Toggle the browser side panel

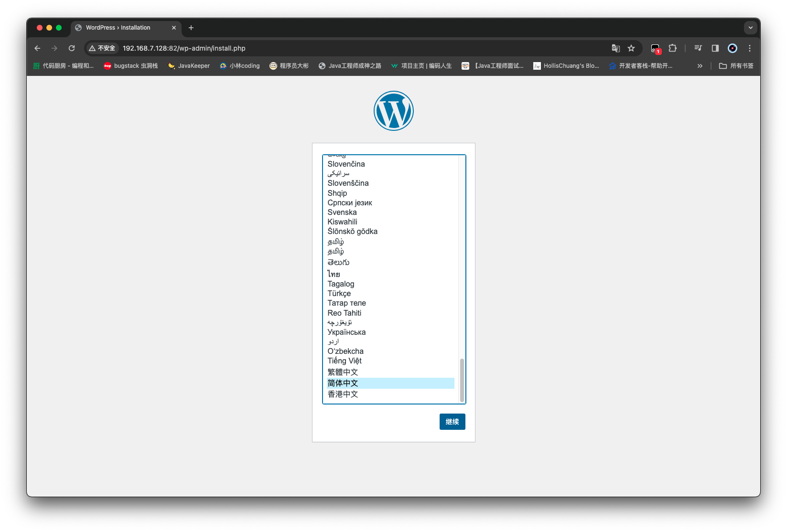click(x=715, y=48)
